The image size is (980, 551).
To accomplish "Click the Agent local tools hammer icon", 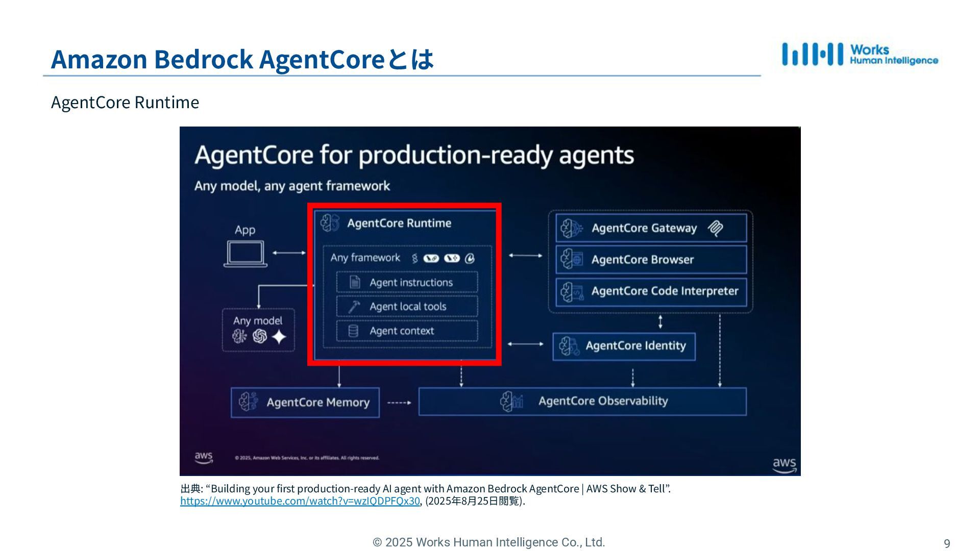I will [x=354, y=307].
